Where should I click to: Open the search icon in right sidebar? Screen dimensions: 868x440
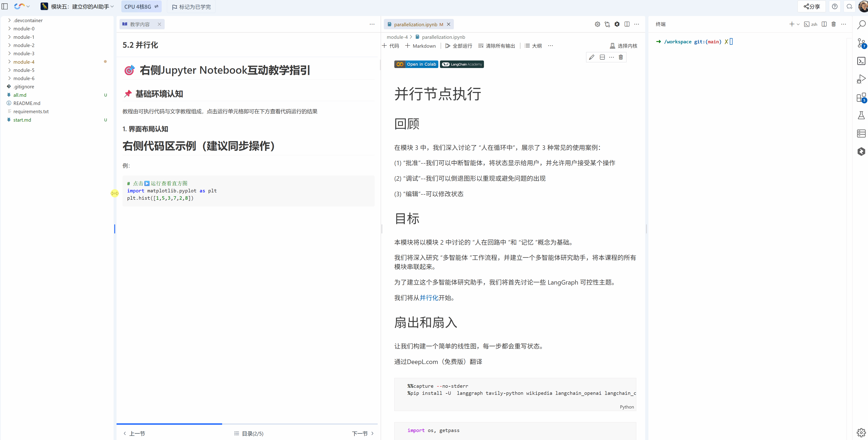point(861,25)
